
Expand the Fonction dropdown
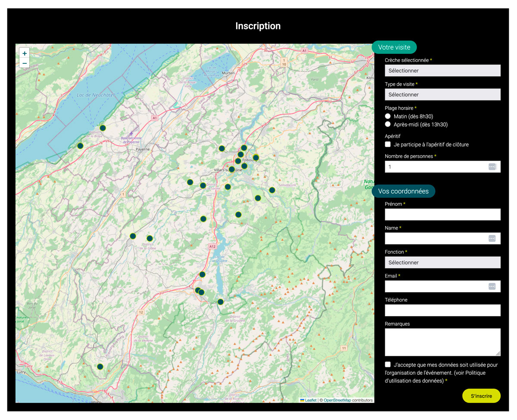(x=442, y=262)
